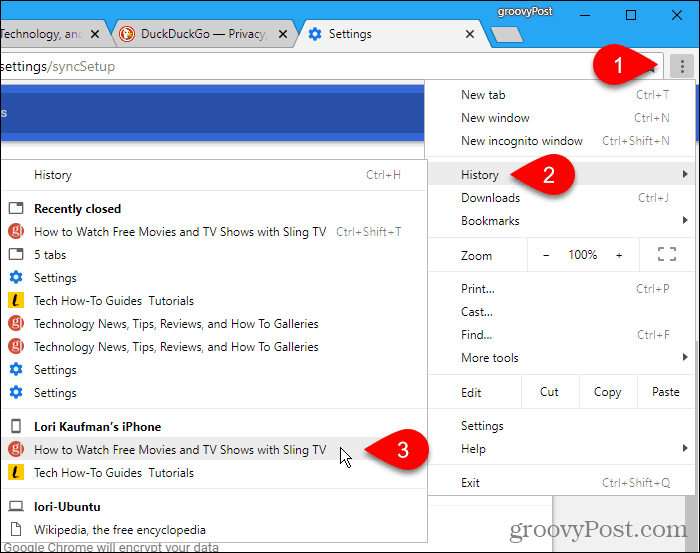Open a new tab with the tab strip button
700x553 pixels.
507,35
